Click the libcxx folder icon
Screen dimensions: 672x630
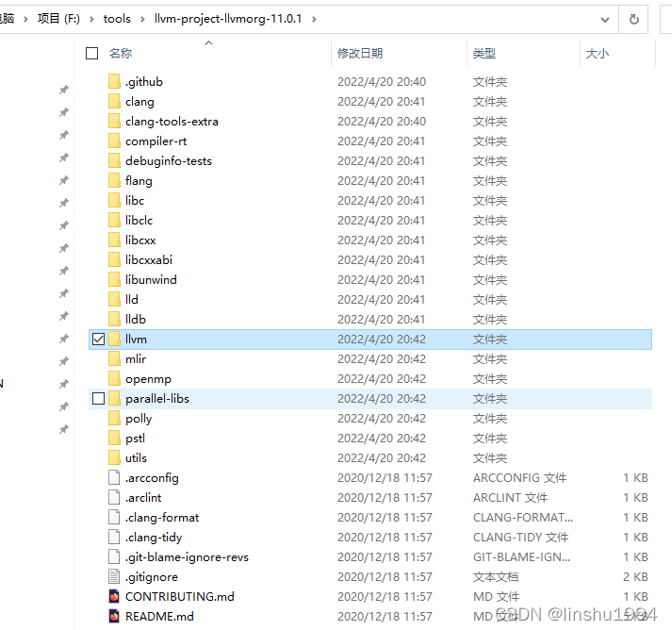(x=114, y=240)
